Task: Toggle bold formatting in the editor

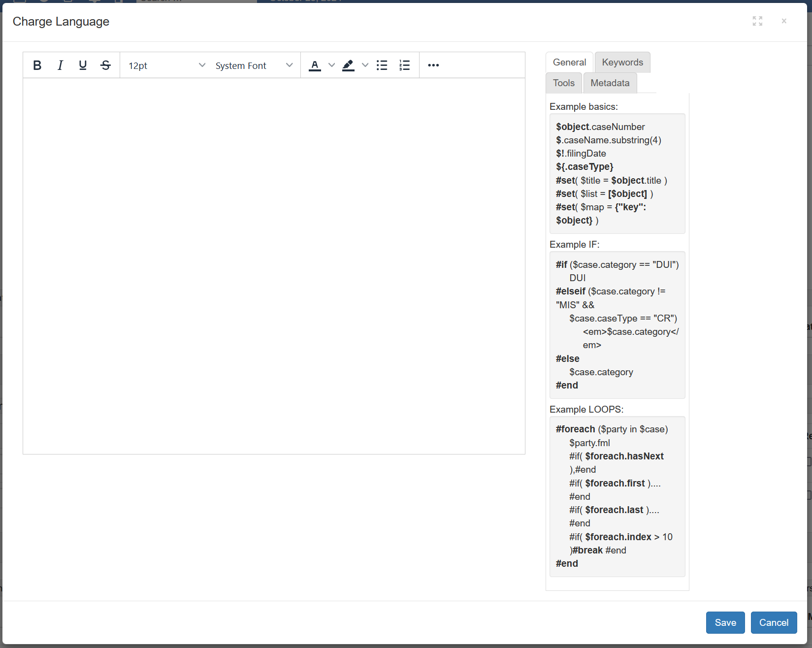Action: (x=37, y=65)
